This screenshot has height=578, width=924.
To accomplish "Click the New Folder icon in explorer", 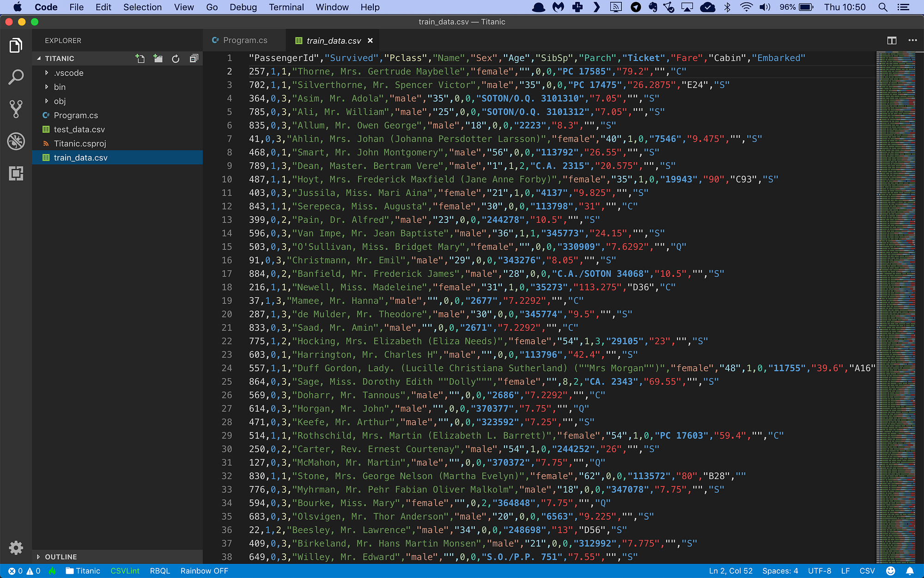I will (158, 59).
